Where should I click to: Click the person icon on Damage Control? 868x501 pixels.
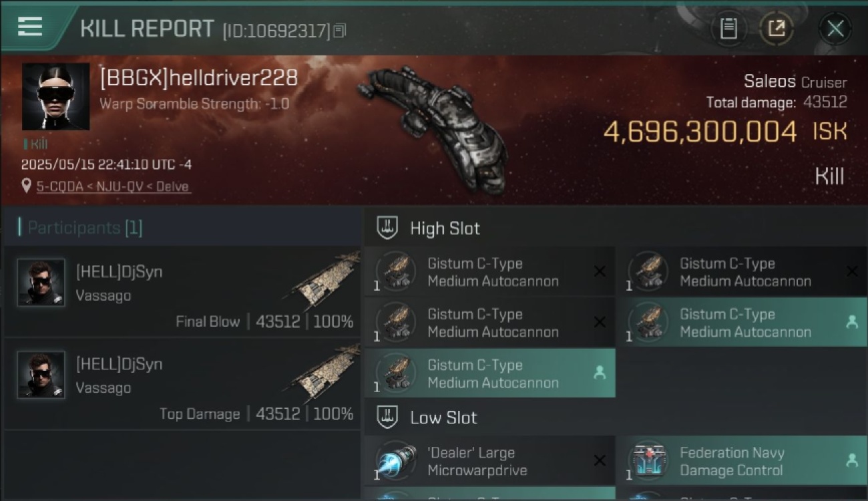point(852,460)
